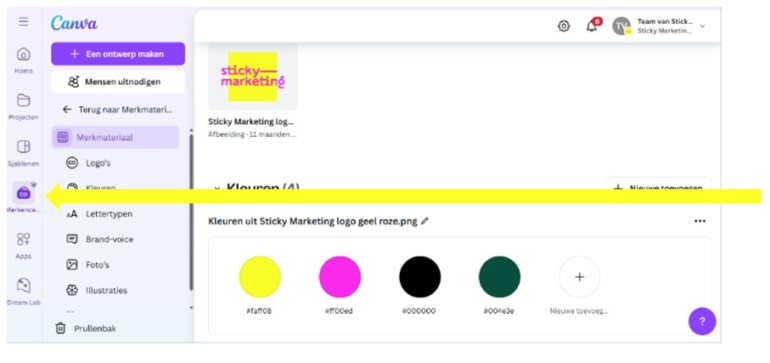
Task: Click the #ff00ed hex label
Action: click(340, 311)
